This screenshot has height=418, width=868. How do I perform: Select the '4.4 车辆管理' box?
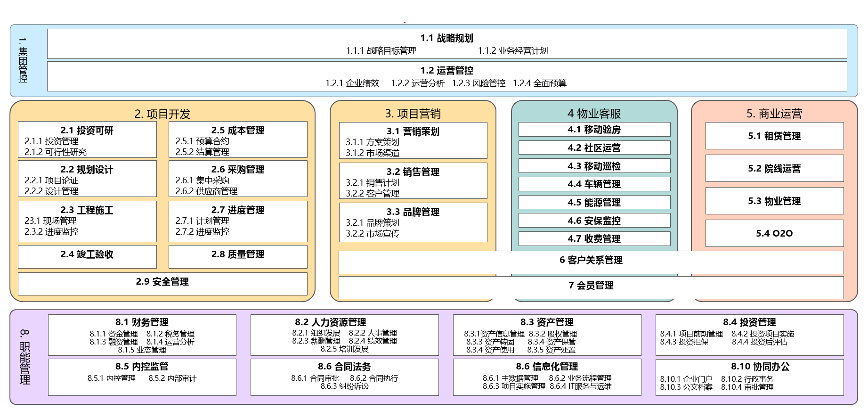[x=594, y=184]
